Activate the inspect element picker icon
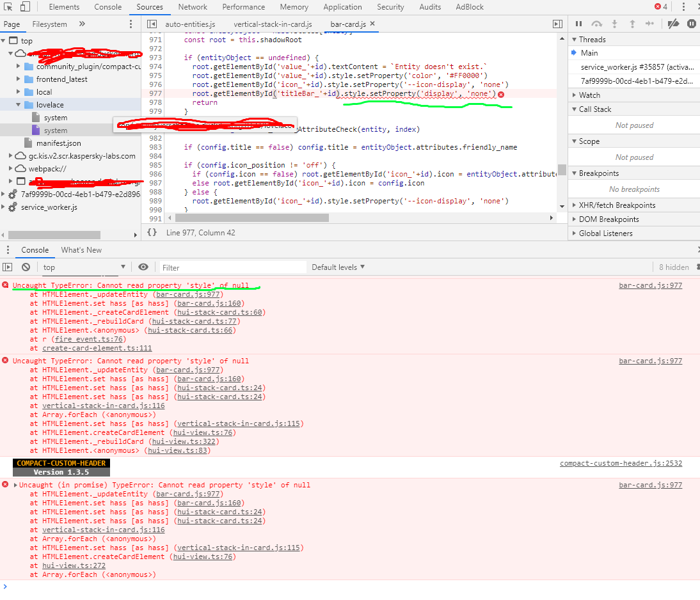This screenshot has height=600, width=700. 8,7
